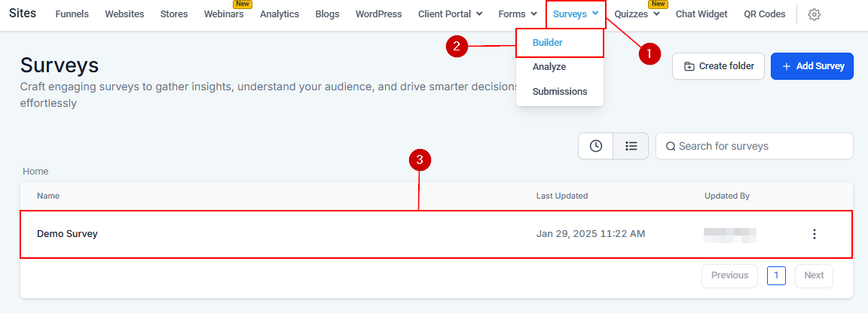Select Analyze from Surveys menu
The height and width of the screenshot is (313, 868).
click(549, 67)
